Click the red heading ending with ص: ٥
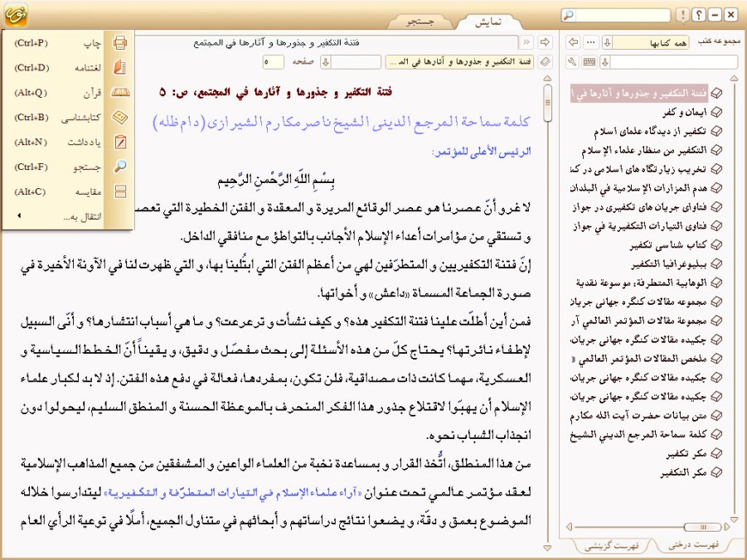747x560 pixels. tap(276, 92)
